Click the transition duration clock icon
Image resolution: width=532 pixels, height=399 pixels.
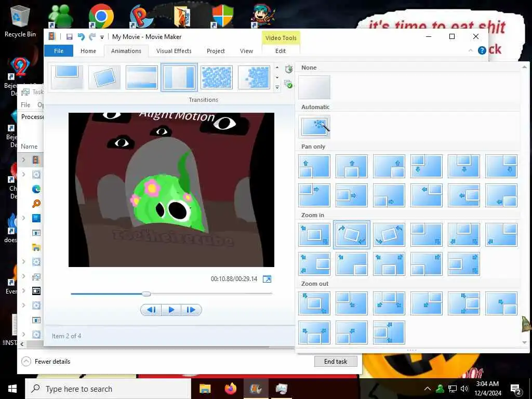(x=289, y=69)
